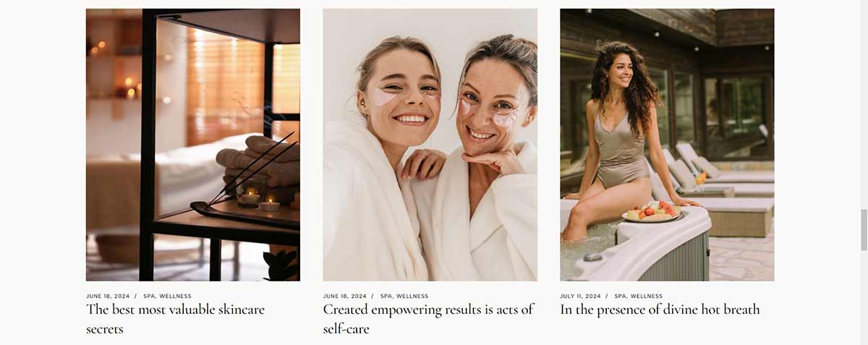868x345 pixels.
Task: Click the page's vertical scrollbar thumb
Action: (864, 229)
